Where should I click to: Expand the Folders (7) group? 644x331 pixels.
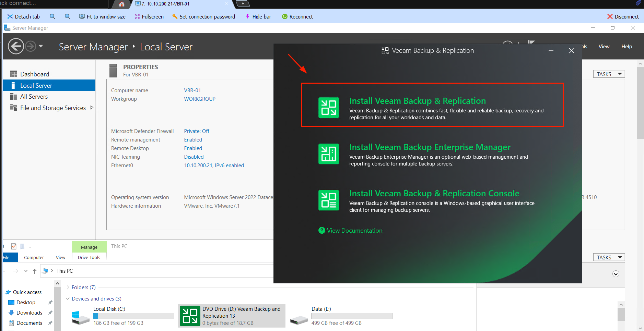68,287
